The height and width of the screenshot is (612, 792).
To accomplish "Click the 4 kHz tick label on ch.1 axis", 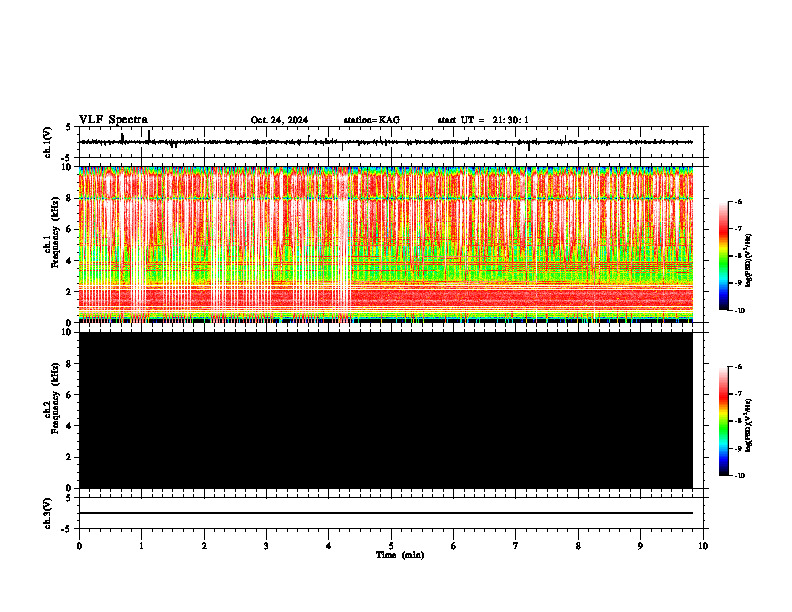I will point(70,261).
